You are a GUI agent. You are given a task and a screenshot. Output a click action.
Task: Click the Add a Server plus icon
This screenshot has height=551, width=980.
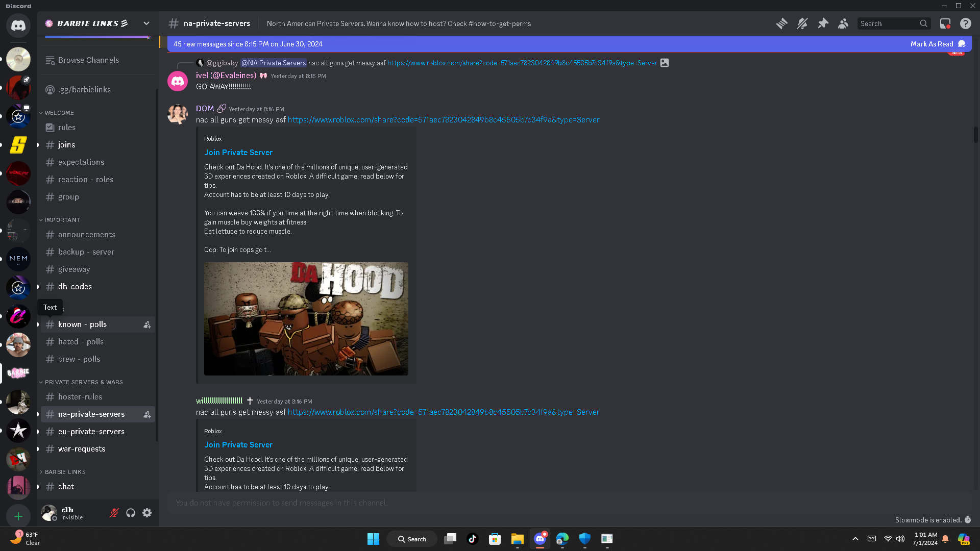point(18,516)
